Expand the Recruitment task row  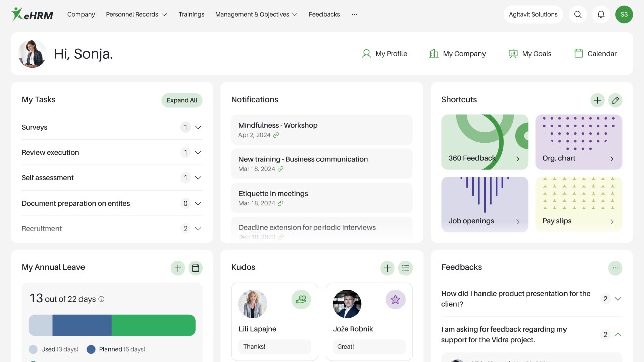pos(112,228)
